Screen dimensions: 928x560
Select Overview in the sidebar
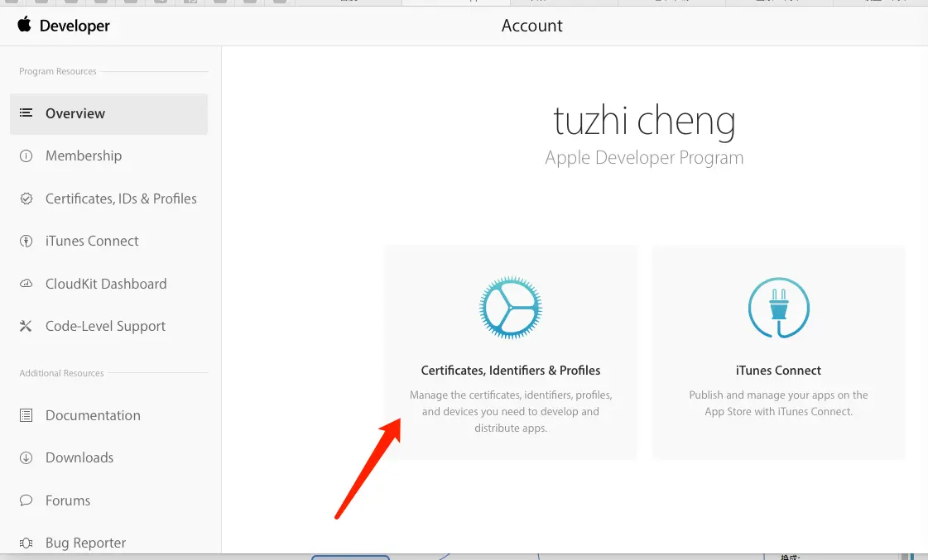coord(109,113)
